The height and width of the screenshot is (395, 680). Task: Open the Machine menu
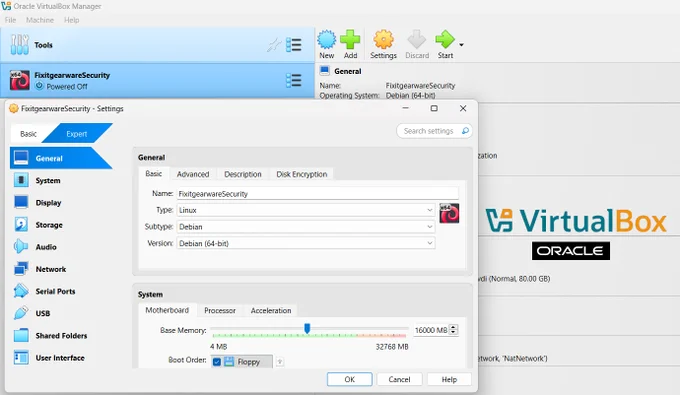tap(40, 20)
